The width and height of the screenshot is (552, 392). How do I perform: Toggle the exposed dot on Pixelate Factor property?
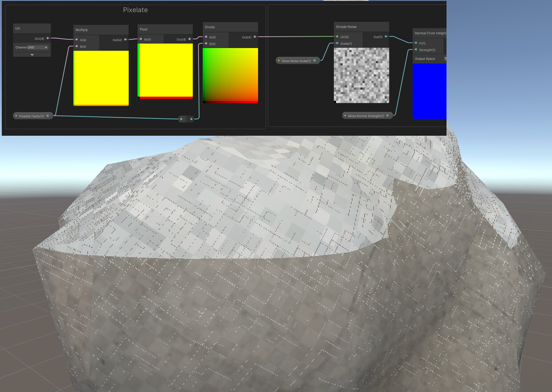pos(16,116)
